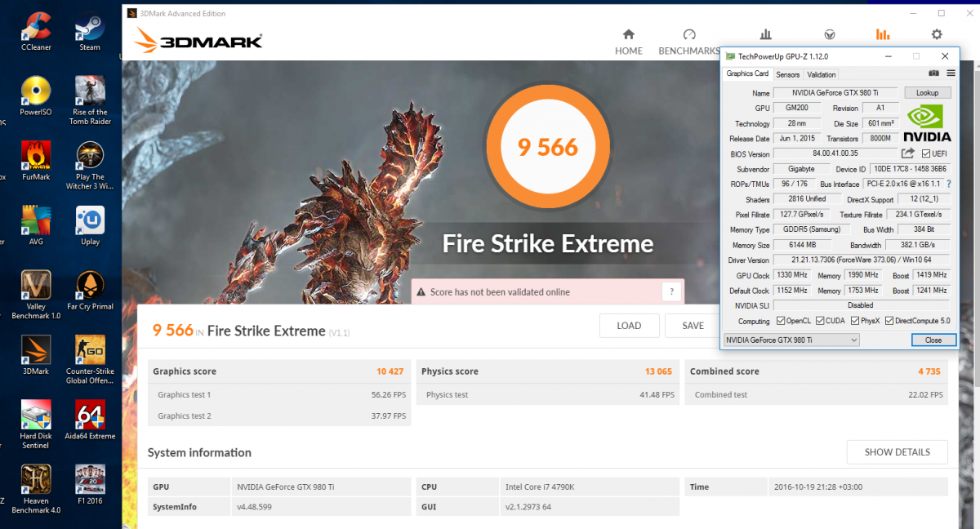This screenshot has height=529, width=980.
Task: Click GPU-Z Close button
Action: [933, 340]
